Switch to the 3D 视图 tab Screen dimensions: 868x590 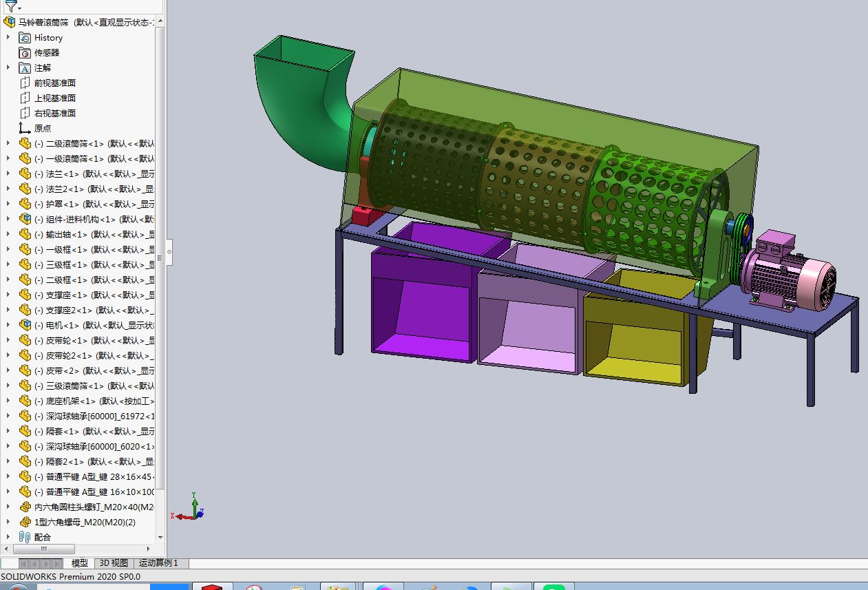[x=114, y=563]
